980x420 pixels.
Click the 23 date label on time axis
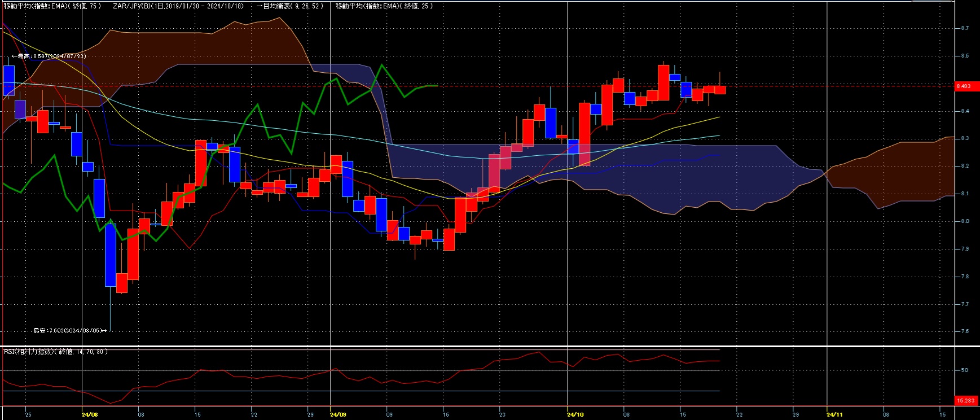tap(502, 414)
